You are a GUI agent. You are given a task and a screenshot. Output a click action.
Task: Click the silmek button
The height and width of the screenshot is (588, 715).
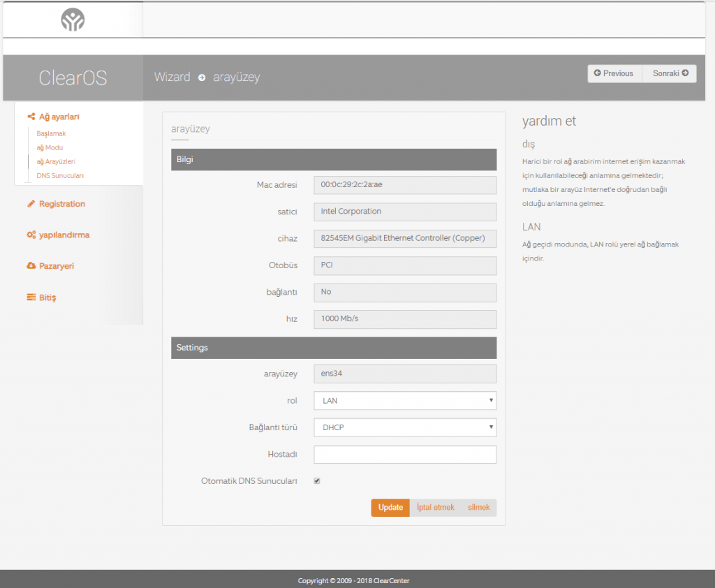click(479, 508)
